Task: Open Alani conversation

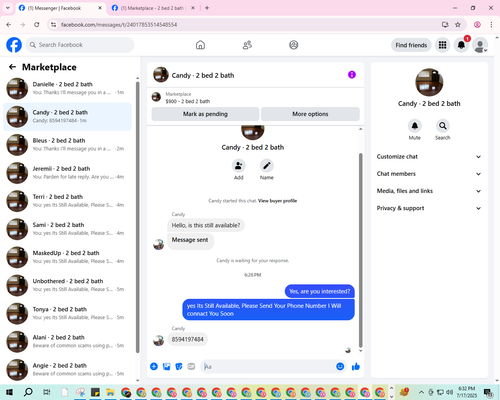Action: (67, 341)
